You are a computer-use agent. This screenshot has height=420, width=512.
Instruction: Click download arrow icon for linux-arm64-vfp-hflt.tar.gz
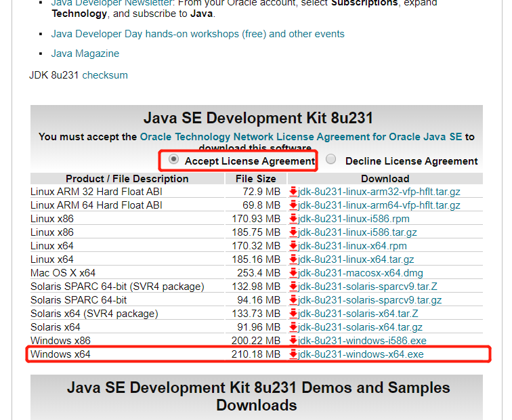293,205
